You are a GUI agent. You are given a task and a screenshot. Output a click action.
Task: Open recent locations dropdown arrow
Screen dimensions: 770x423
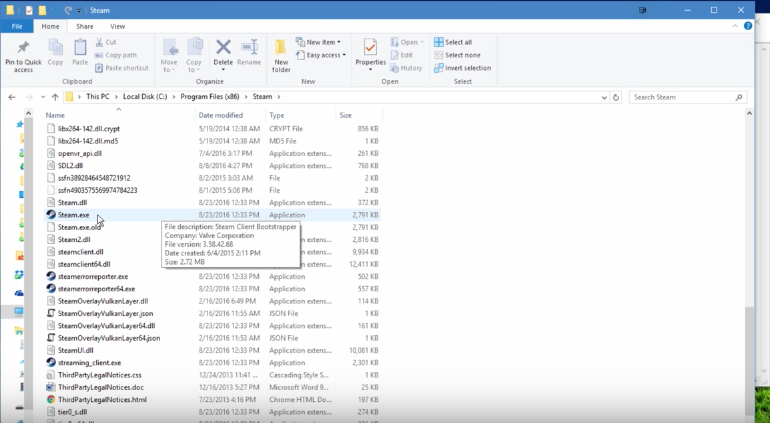click(x=43, y=97)
